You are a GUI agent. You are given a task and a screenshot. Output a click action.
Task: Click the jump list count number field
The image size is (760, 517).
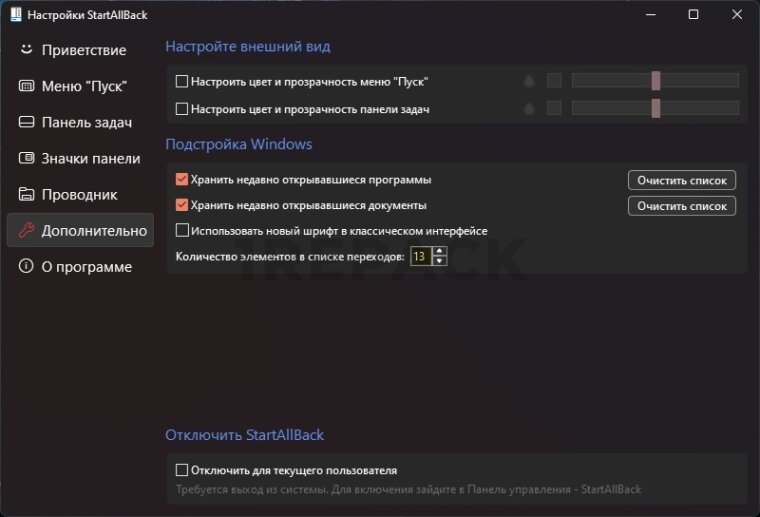(x=420, y=257)
